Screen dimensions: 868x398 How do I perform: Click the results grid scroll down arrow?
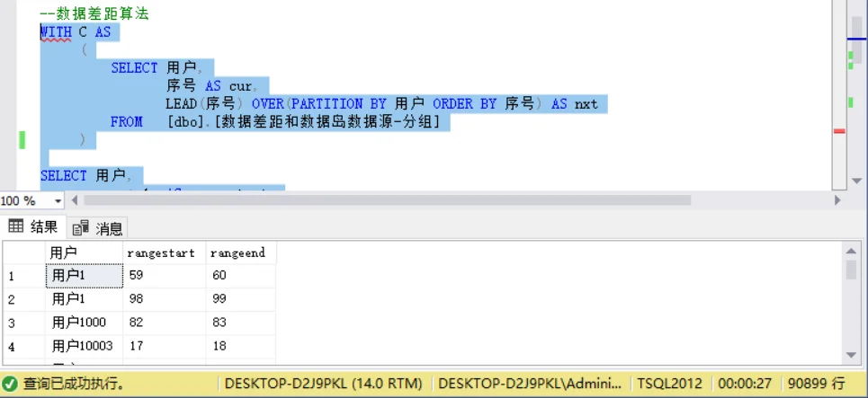click(x=852, y=354)
